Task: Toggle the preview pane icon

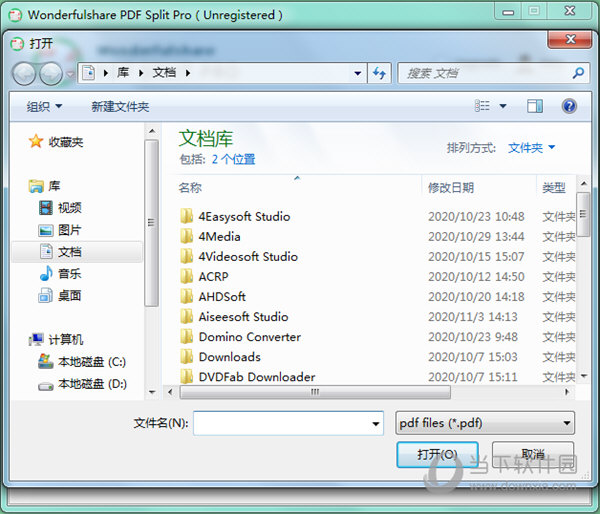Action: point(535,106)
